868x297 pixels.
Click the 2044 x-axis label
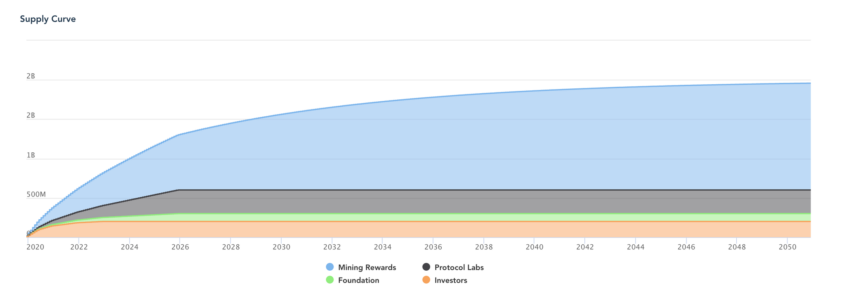coord(635,247)
